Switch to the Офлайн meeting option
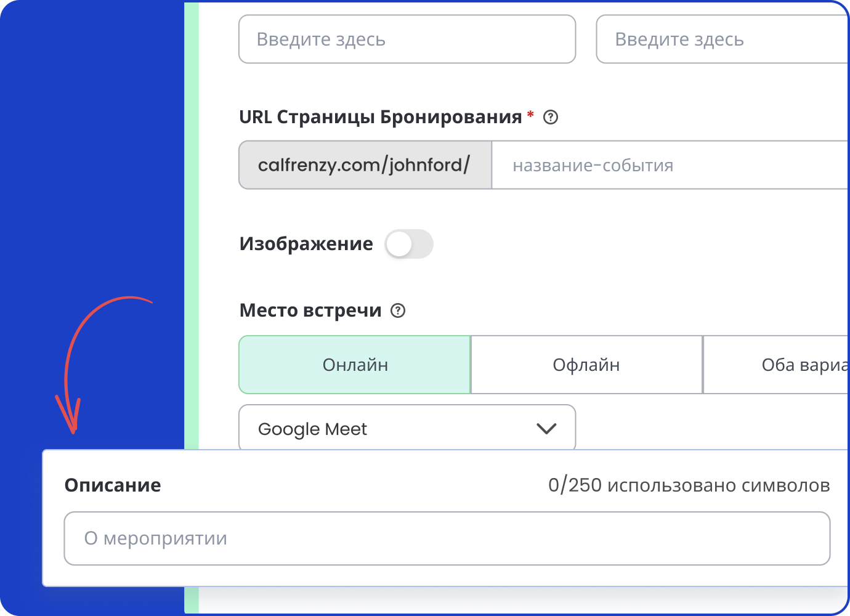 (x=586, y=365)
